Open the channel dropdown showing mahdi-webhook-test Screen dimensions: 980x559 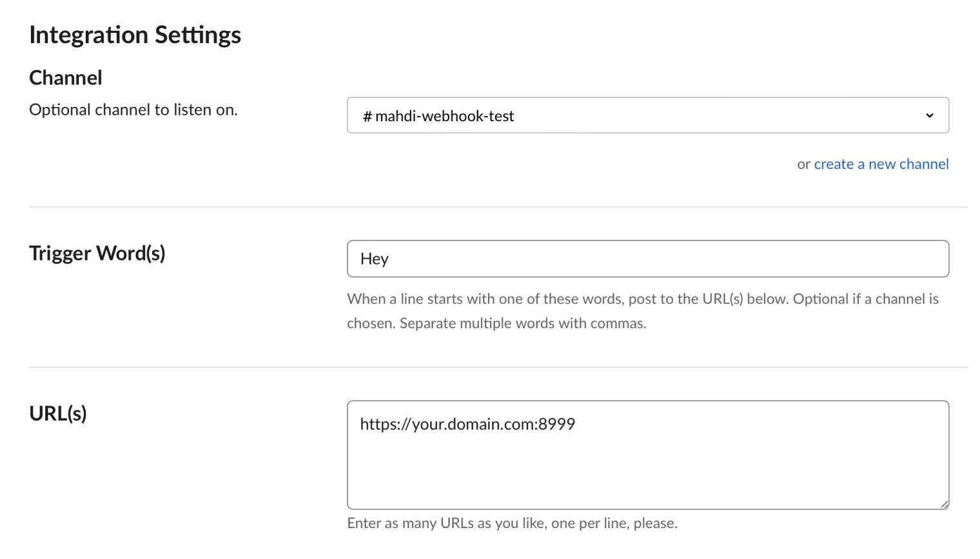pos(647,115)
